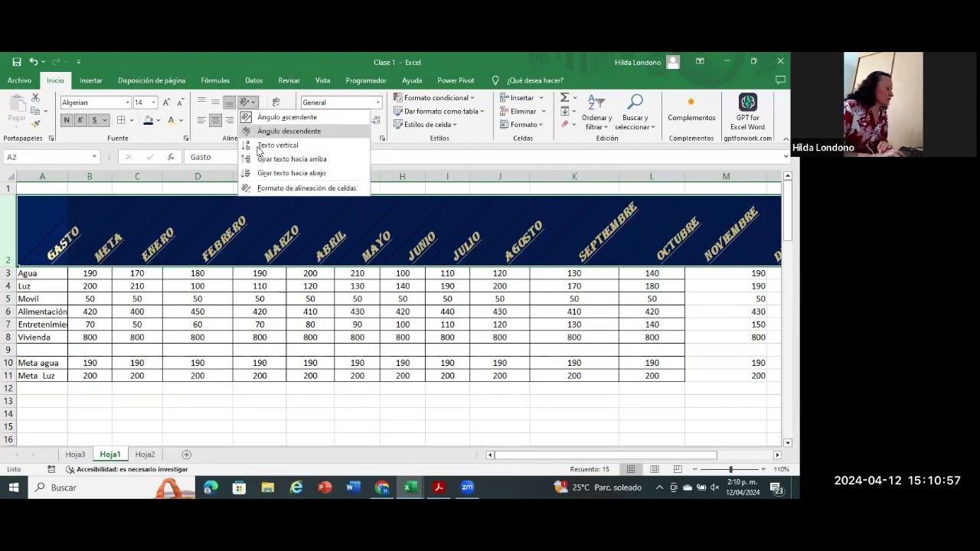Click the Name Box showing A2
980x551 pixels.
click(x=46, y=157)
